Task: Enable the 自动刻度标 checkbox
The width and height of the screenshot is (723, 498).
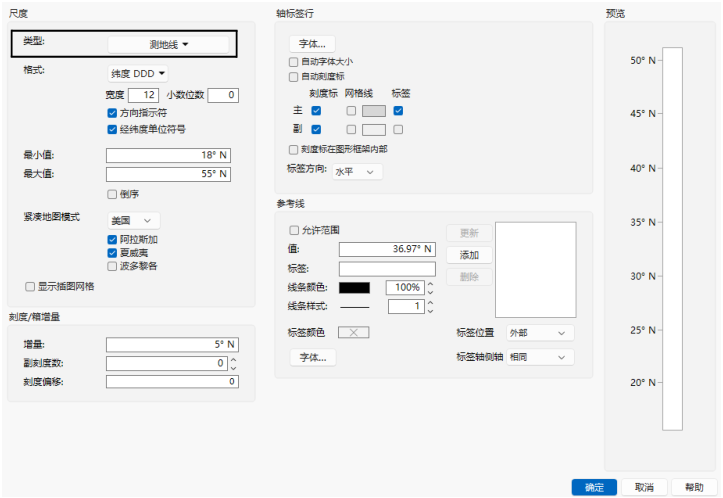Action: click(x=293, y=77)
